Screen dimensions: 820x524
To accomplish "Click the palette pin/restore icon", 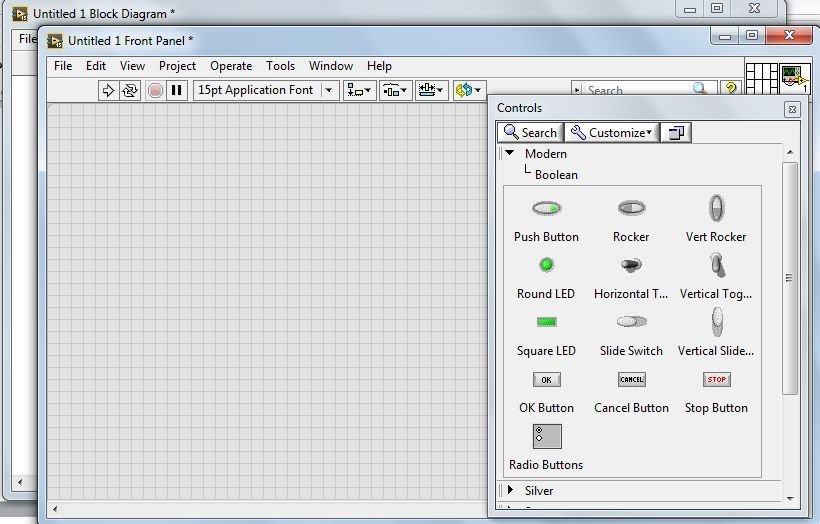I will click(676, 132).
